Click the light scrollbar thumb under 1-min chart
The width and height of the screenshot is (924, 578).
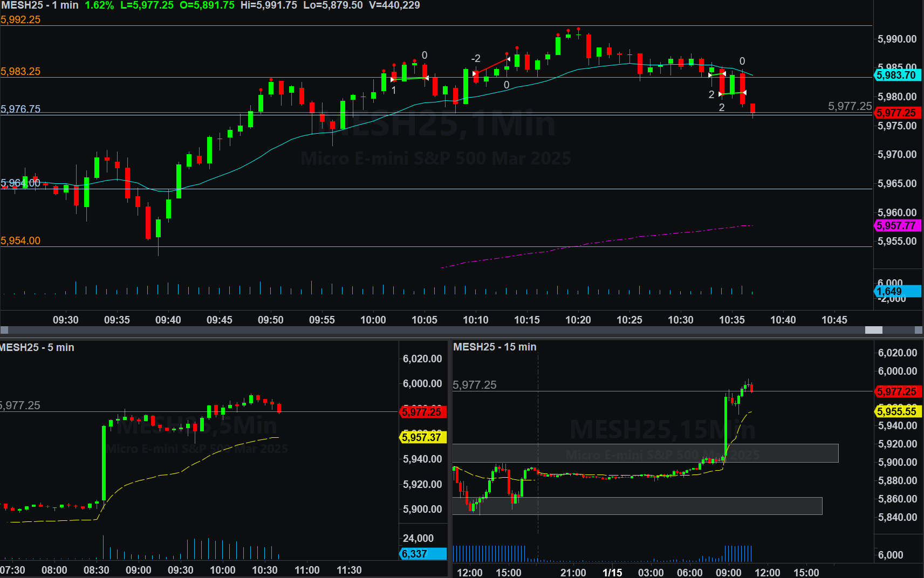(x=873, y=330)
